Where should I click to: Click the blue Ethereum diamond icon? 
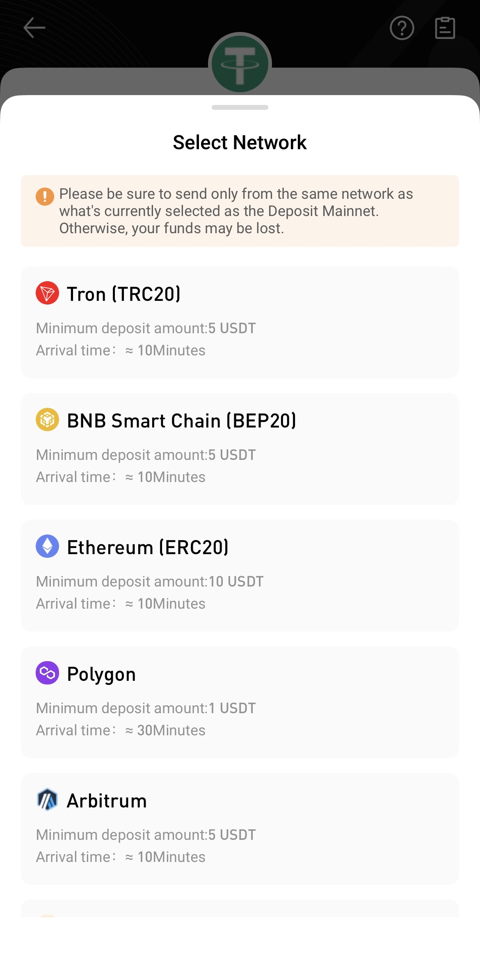[x=48, y=546]
